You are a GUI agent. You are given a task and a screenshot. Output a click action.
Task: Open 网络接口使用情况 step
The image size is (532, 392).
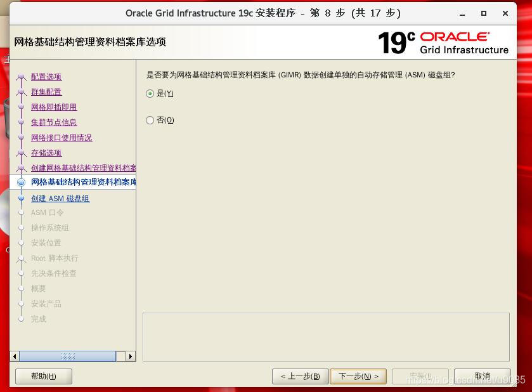pos(62,138)
